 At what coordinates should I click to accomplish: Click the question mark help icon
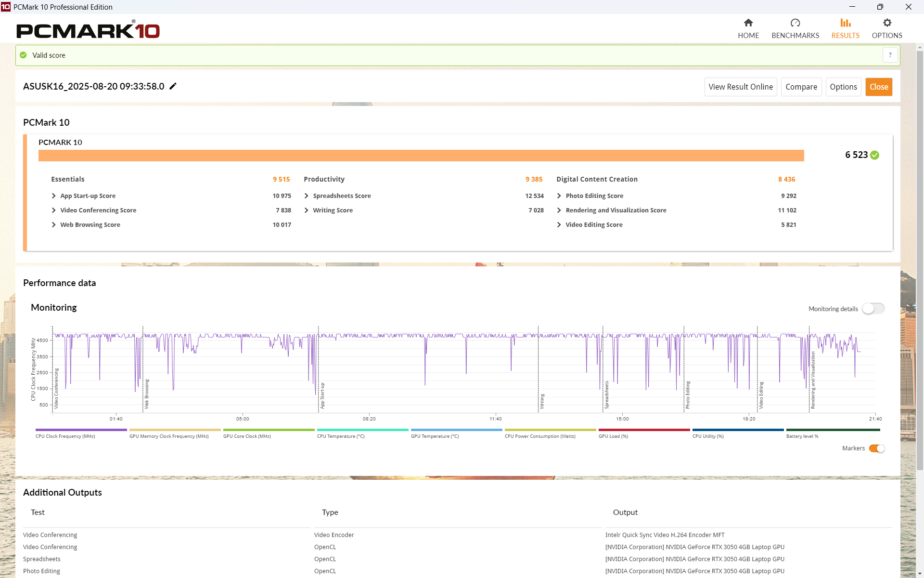coord(890,55)
